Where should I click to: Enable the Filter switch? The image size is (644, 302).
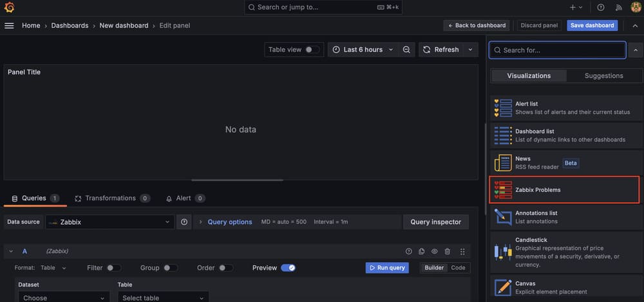(114, 268)
